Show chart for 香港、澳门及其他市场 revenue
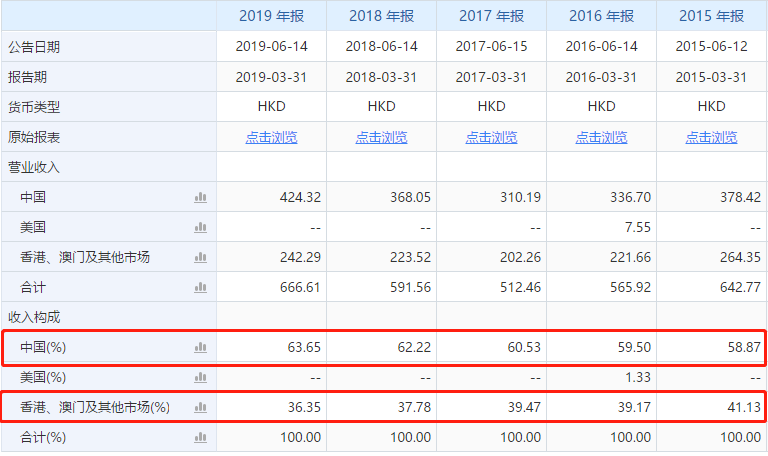Image resolution: width=768 pixels, height=456 pixels. point(200,257)
